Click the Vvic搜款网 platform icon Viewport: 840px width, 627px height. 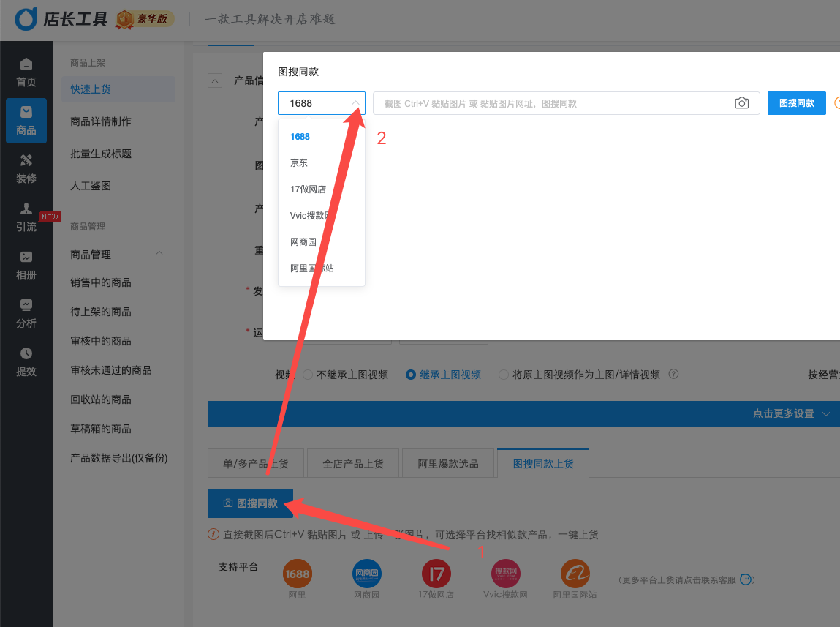tap(506, 574)
